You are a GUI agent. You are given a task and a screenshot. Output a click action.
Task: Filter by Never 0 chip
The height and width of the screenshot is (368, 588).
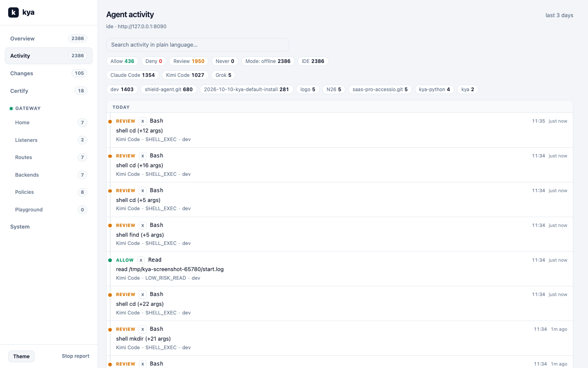coord(225,61)
